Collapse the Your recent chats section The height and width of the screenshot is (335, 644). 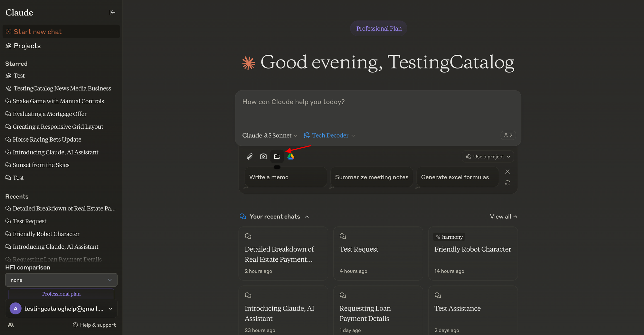pos(307,217)
